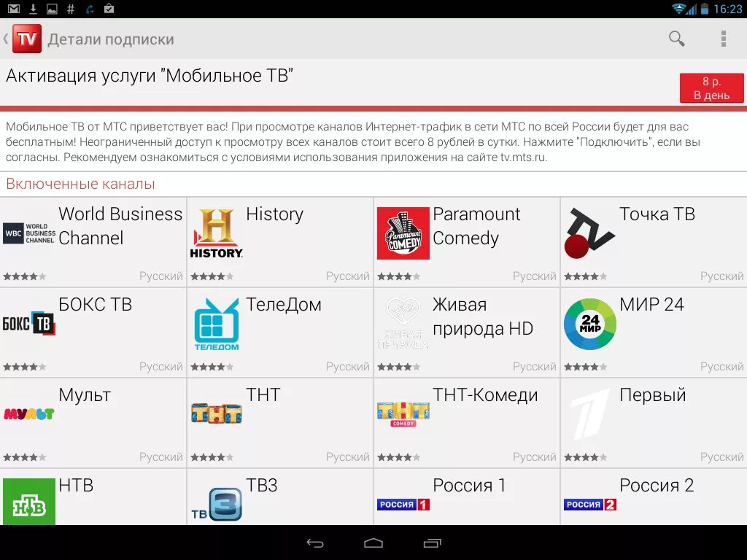Tap the МИР 24 round logo

pyautogui.click(x=589, y=324)
